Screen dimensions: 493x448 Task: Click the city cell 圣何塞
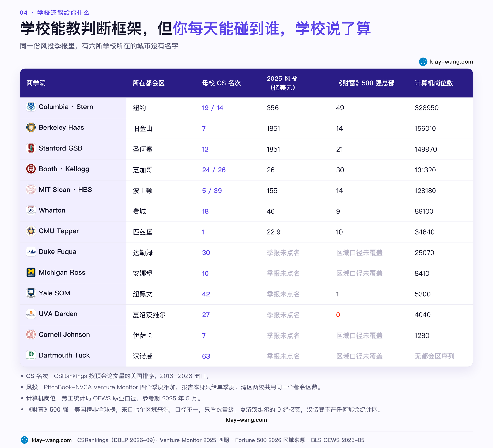(x=143, y=149)
